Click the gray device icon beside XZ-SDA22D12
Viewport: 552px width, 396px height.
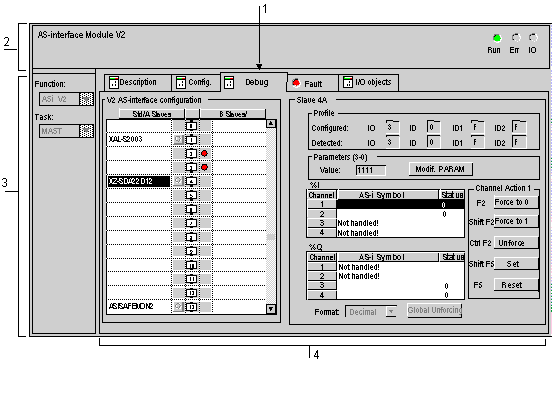(x=178, y=181)
